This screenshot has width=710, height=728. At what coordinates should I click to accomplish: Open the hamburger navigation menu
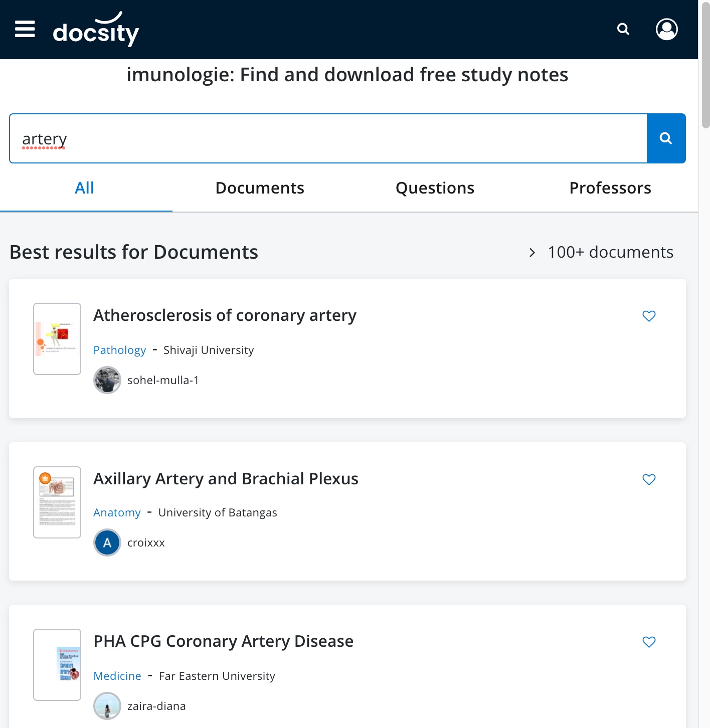[25, 29]
